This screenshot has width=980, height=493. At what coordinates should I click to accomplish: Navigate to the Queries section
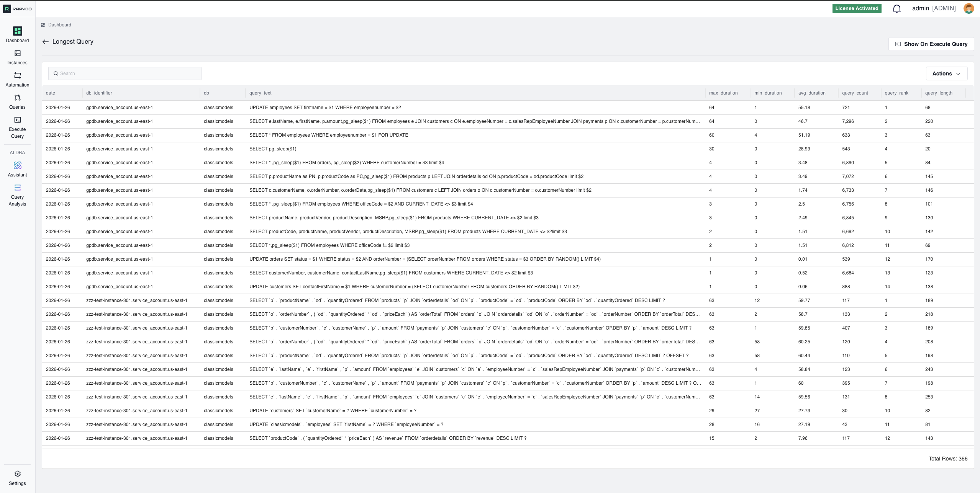pyautogui.click(x=17, y=101)
